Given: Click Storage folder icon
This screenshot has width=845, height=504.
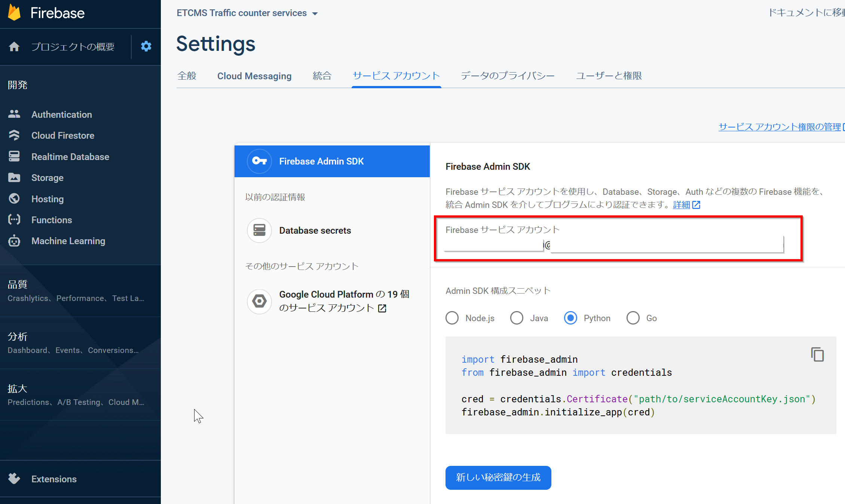Looking at the screenshot, I should [14, 178].
